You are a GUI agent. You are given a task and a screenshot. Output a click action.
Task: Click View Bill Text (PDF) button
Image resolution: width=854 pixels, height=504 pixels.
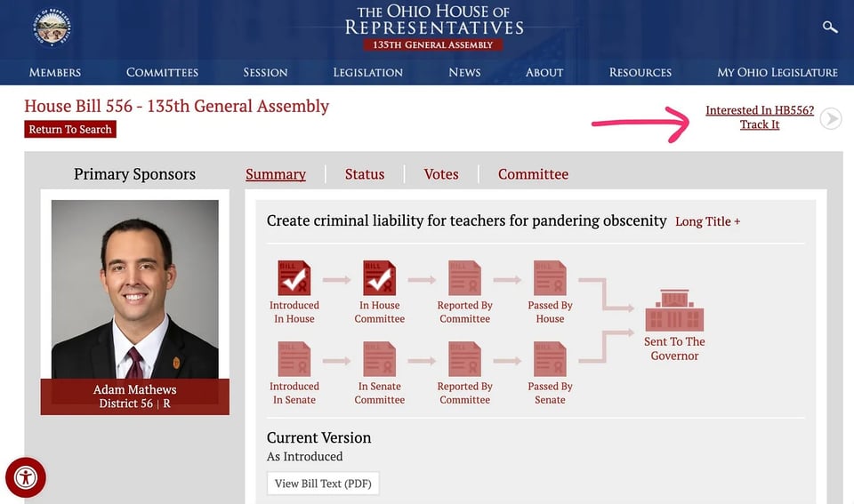click(323, 484)
